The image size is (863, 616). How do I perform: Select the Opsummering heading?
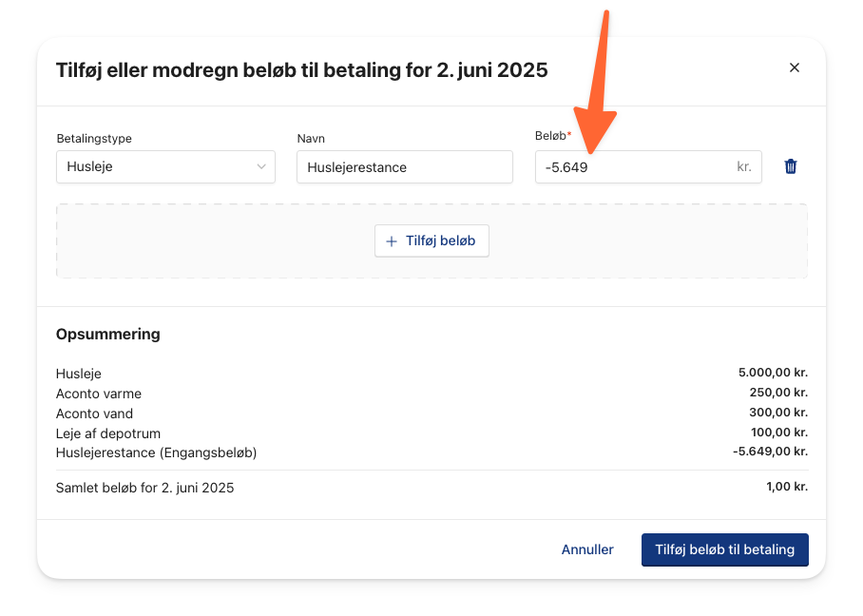pos(108,335)
